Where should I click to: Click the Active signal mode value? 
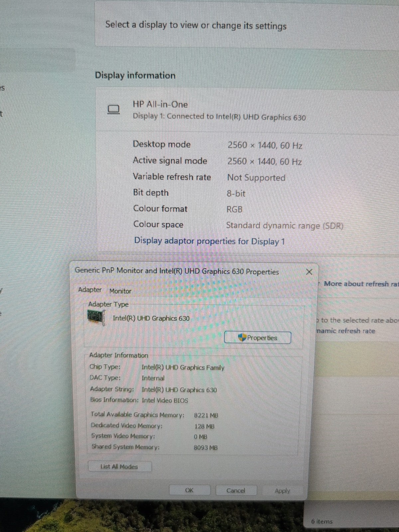tap(265, 162)
